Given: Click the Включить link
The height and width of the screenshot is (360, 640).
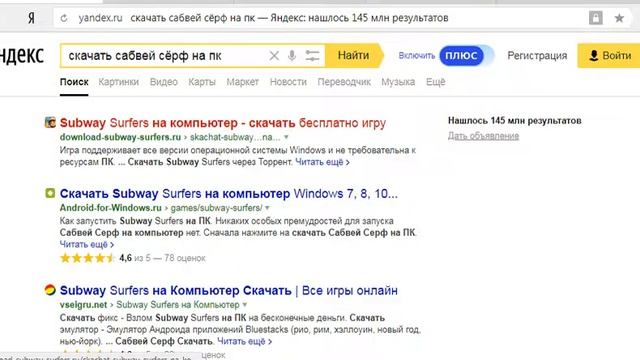Looking at the screenshot, I should point(417,56).
